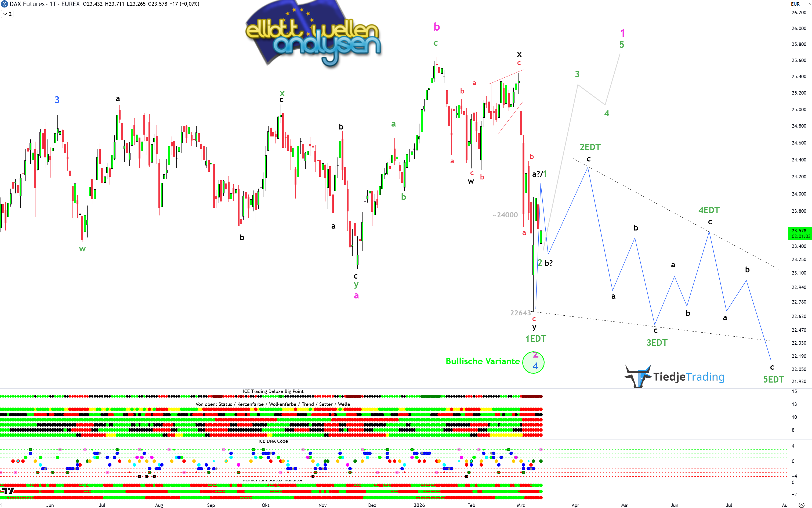
Task: Click the DAX Futures symbol title
Action: [27, 4]
